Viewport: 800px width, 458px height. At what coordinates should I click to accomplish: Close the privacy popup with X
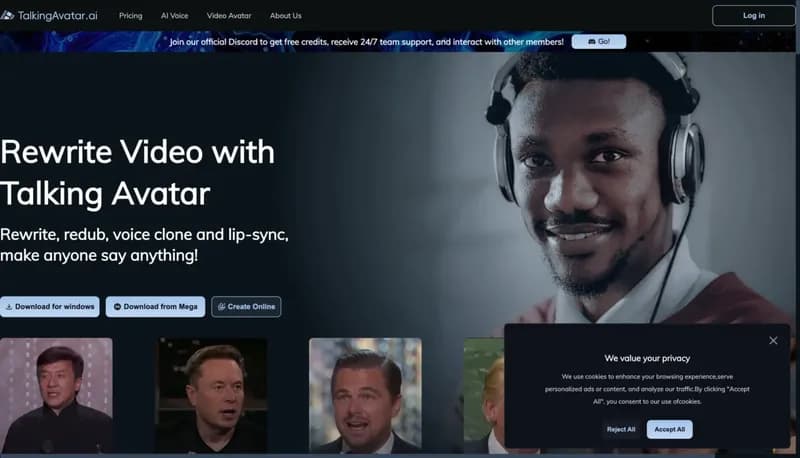click(773, 340)
